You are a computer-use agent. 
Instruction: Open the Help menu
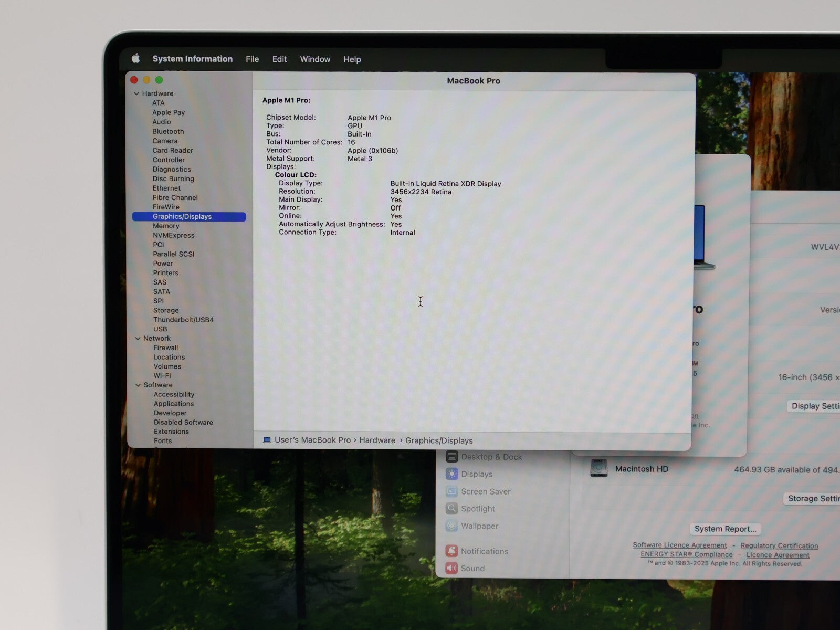coord(352,59)
